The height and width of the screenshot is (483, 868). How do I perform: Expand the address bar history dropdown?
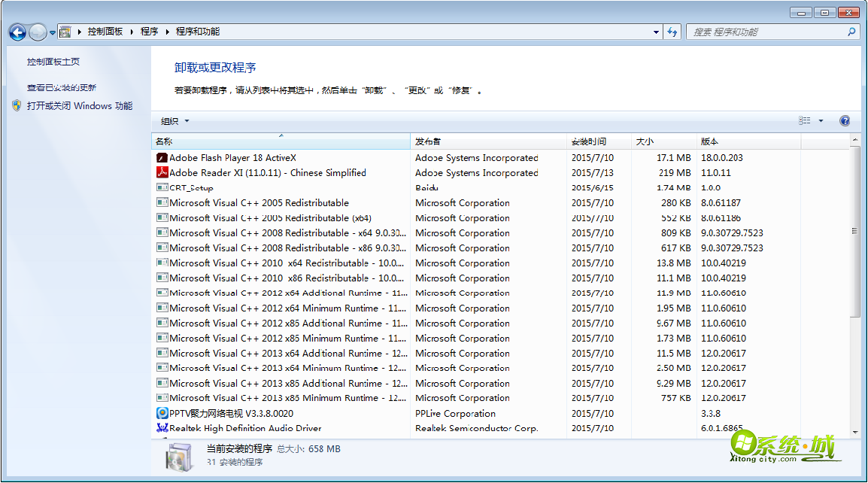pyautogui.click(x=656, y=32)
